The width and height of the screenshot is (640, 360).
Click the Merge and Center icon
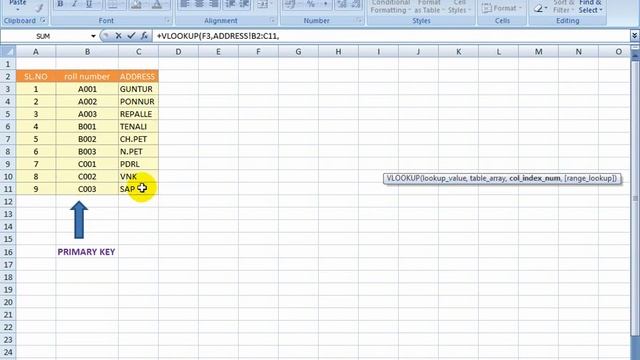[x=262, y=4]
